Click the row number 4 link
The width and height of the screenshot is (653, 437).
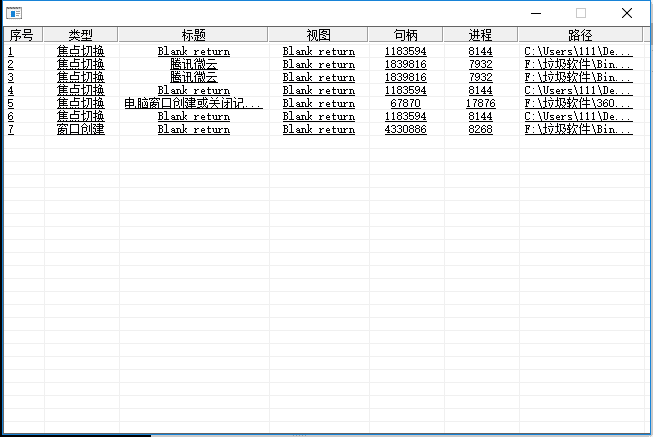pyautogui.click(x=11, y=90)
